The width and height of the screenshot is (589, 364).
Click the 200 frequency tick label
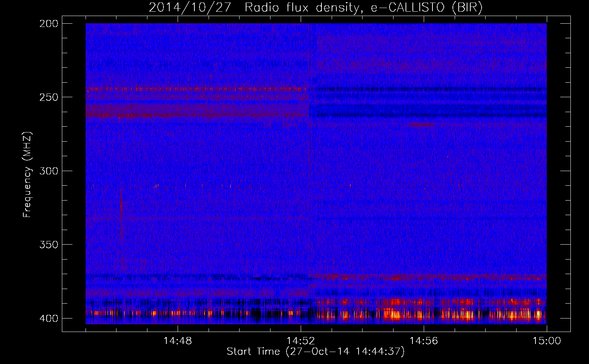click(48, 24)
